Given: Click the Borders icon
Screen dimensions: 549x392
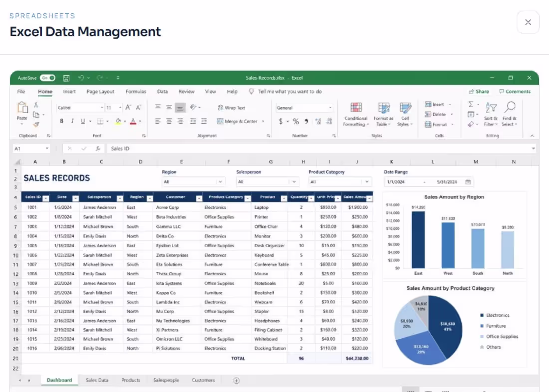Looking at the screenshot, I should (100, 121).
